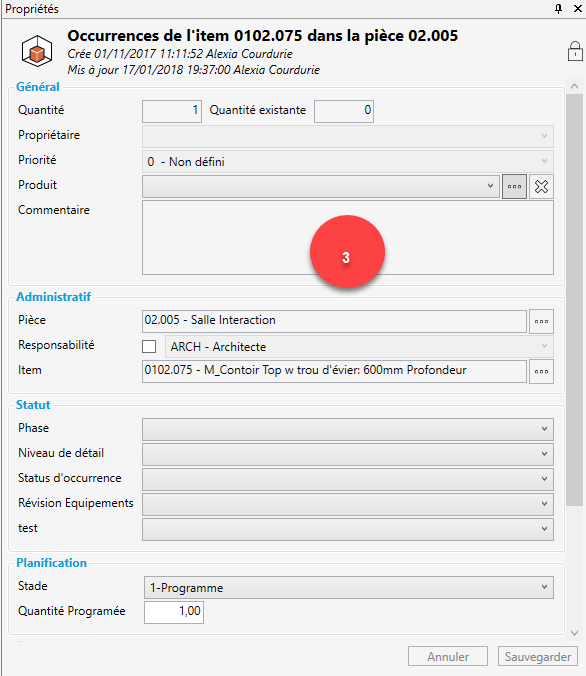The height and width of the screenshot is (676, 586).
Task: Click the vertical scrollbar thumb
Action: tap(574, 300)
